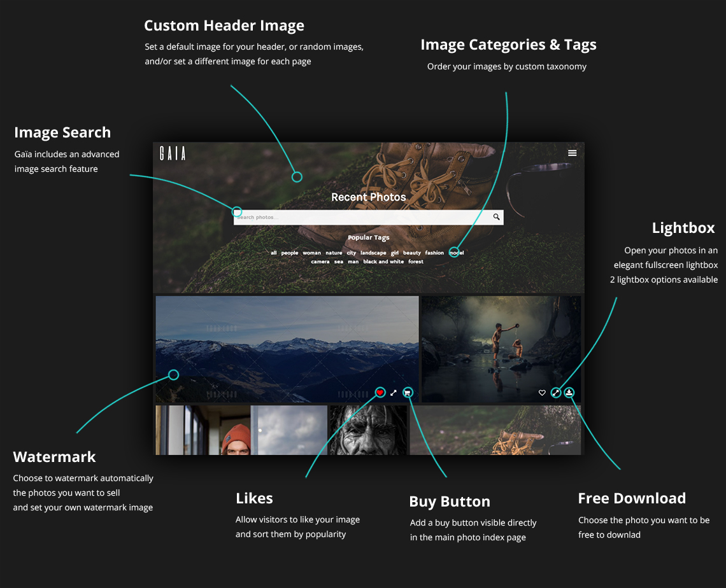726x588 pixels.
Task: Open mountain photo in fullscreen lightbox
Action: [x=394, y=393]
